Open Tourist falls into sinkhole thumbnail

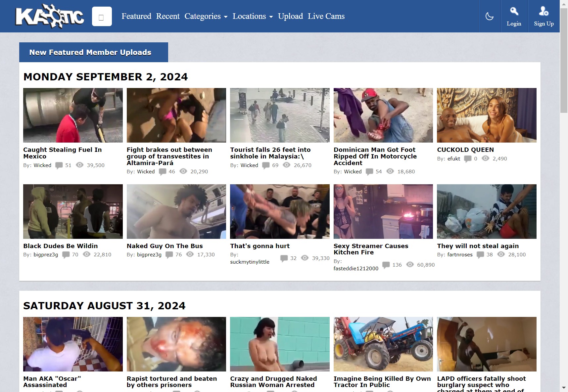click(x=280, y=115)
